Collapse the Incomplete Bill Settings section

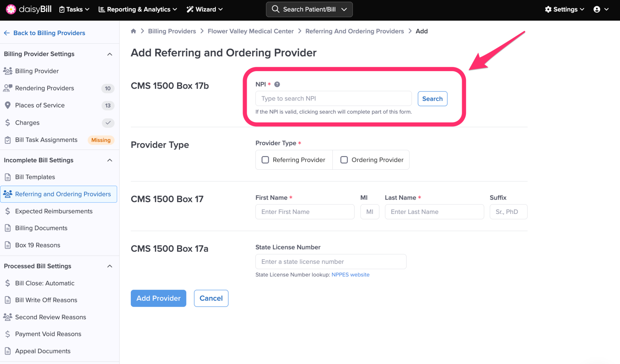point(110,160)
